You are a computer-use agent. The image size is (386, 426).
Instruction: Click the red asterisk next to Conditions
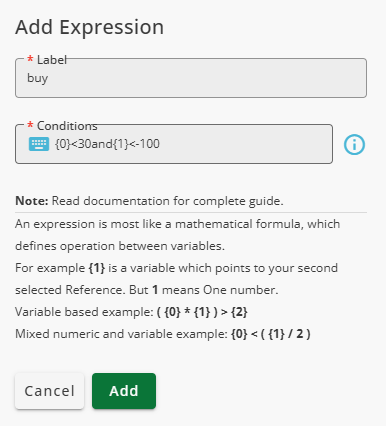30,125
